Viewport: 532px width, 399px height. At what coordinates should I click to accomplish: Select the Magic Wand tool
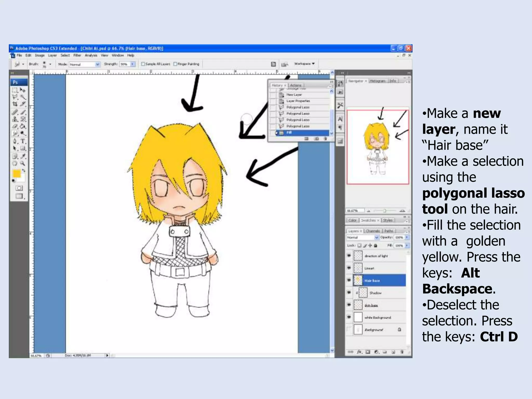23,97
